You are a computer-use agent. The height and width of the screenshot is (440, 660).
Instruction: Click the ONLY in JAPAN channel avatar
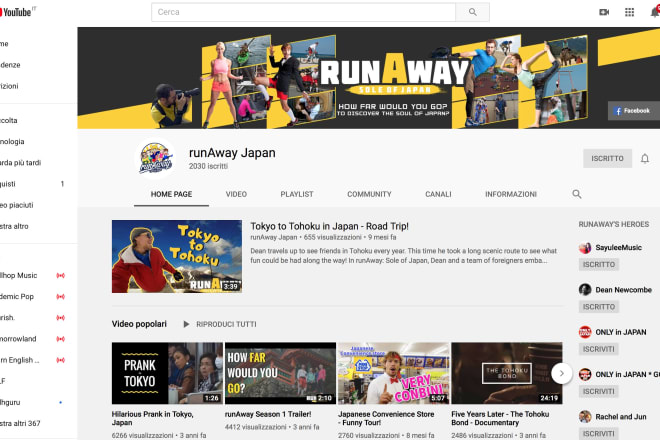point(585,332)
